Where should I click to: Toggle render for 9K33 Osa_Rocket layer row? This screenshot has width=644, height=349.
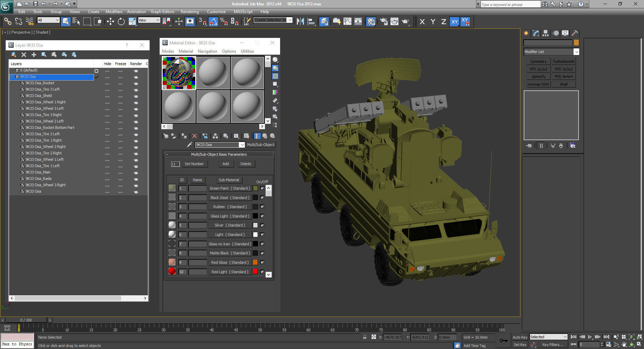click(x=136, y=83)
